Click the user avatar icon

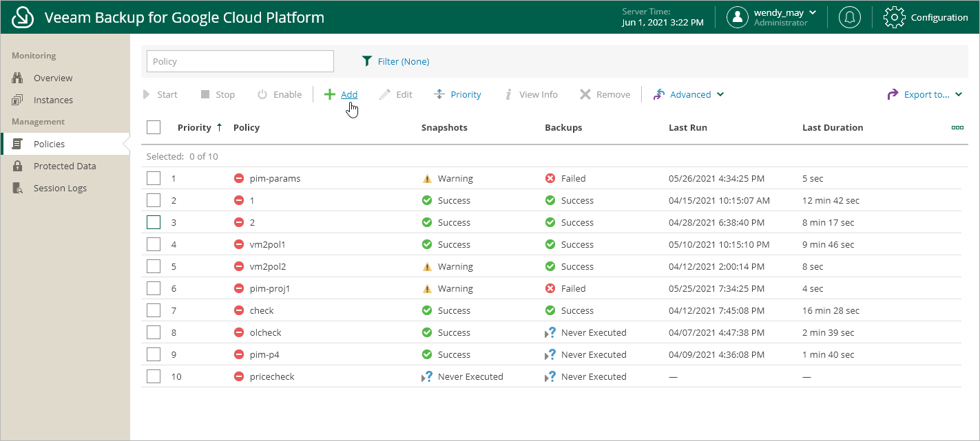[x=738, y=17]
